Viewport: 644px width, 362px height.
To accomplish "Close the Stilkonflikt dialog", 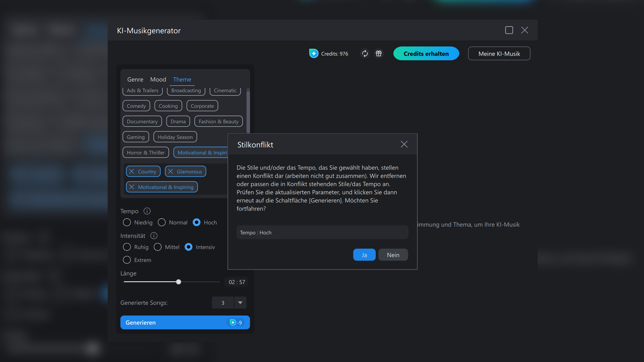I will click(x=404, y=144).
